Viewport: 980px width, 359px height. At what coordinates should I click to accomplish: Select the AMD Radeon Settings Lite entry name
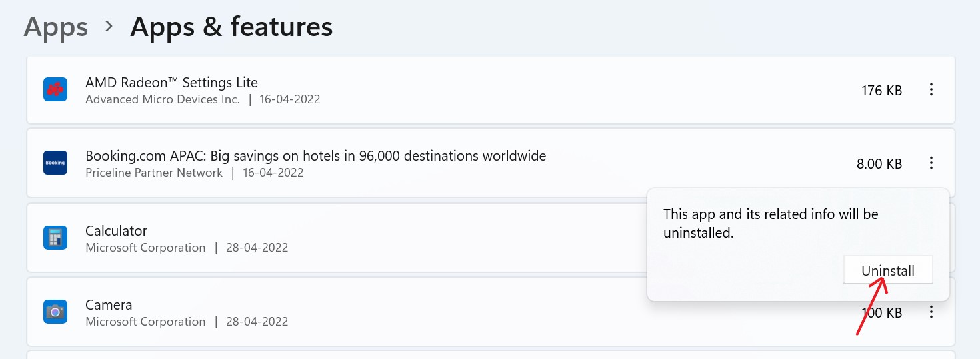coord(171,83)
